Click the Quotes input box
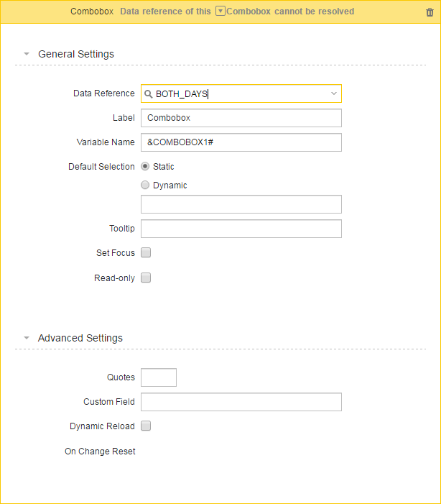Viewport: 441px width, 504px height. (159, 377)
